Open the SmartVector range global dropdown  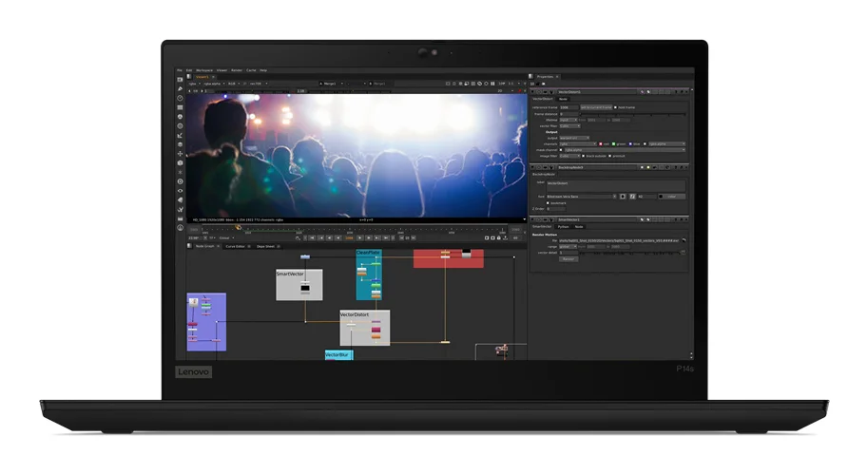(x=568, y=247)
